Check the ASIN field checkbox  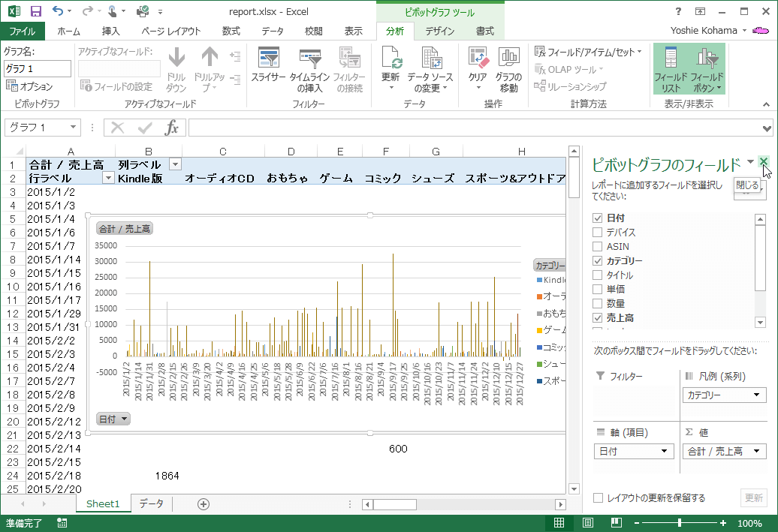598,246
